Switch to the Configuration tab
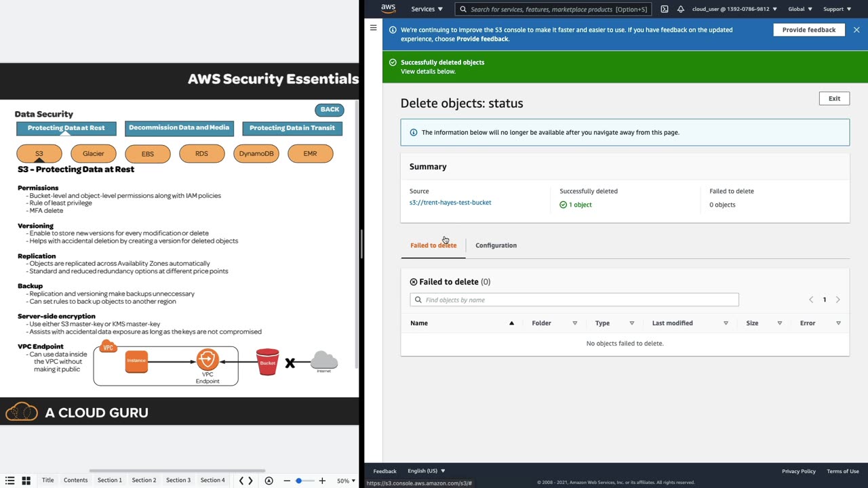 coord(496,245)
